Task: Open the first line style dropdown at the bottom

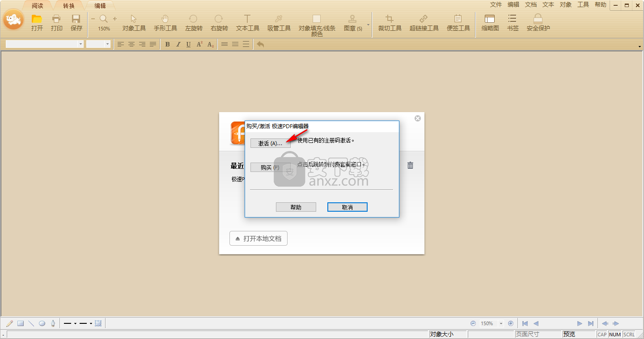Action: [x=75, y=323]
